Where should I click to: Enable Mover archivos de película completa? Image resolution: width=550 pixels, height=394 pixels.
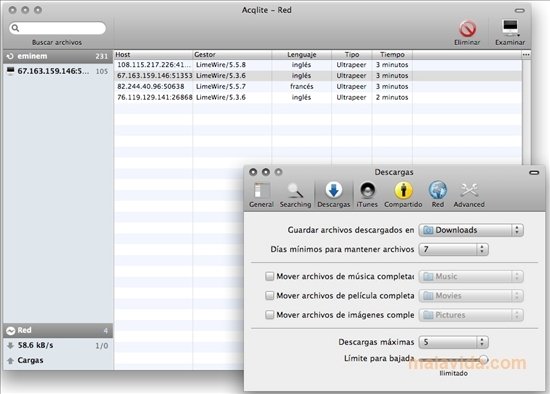(269, 296)
